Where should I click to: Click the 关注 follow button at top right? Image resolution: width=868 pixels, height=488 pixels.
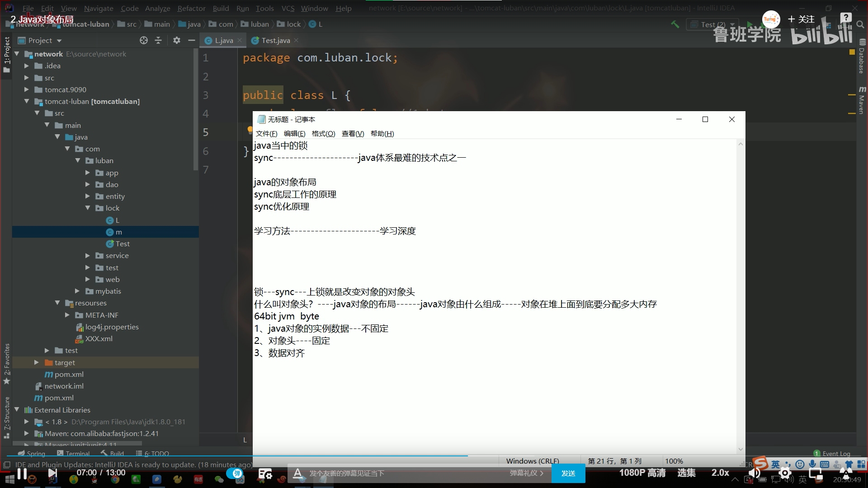coord(802,19)
